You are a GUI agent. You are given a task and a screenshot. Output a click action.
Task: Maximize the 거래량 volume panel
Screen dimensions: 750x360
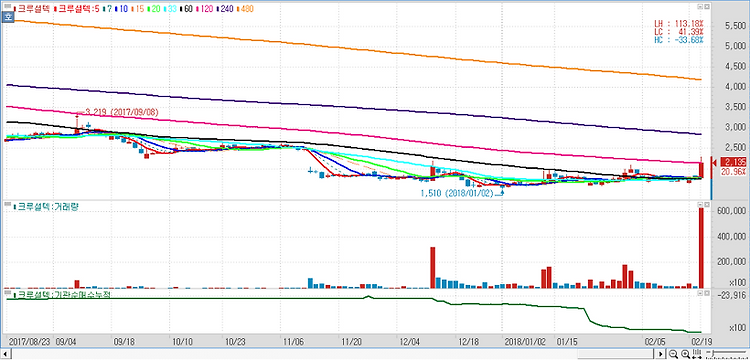coord(707,205)
